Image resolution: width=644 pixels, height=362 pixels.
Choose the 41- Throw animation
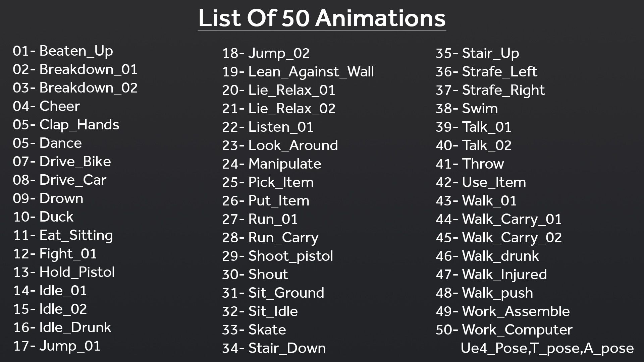[x=470, y=164]
